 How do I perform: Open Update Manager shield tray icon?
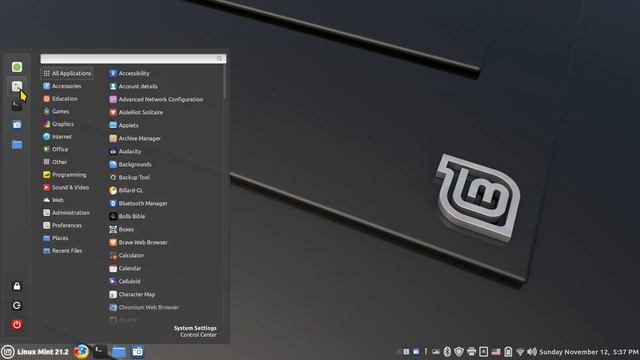(x=459, y=352)
